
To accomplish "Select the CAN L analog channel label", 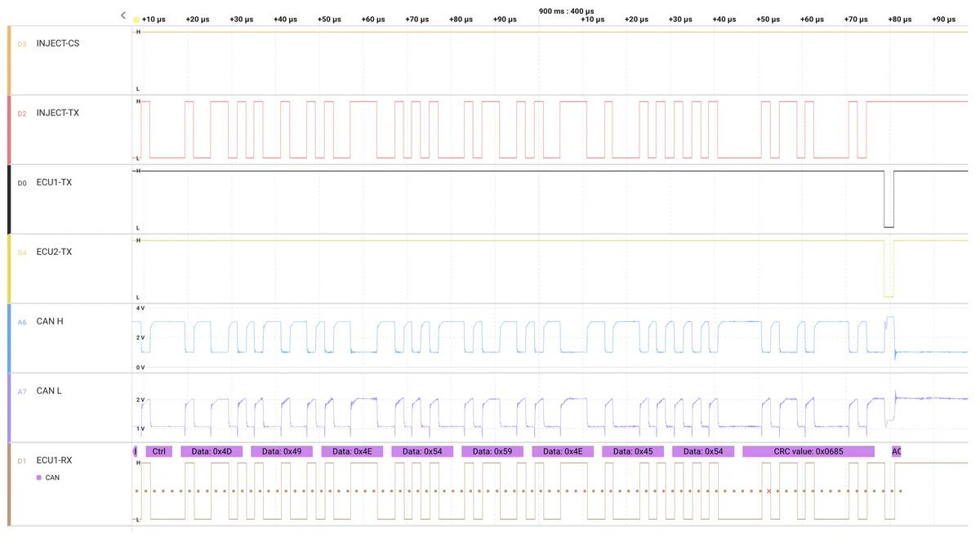I will point(49,391).
